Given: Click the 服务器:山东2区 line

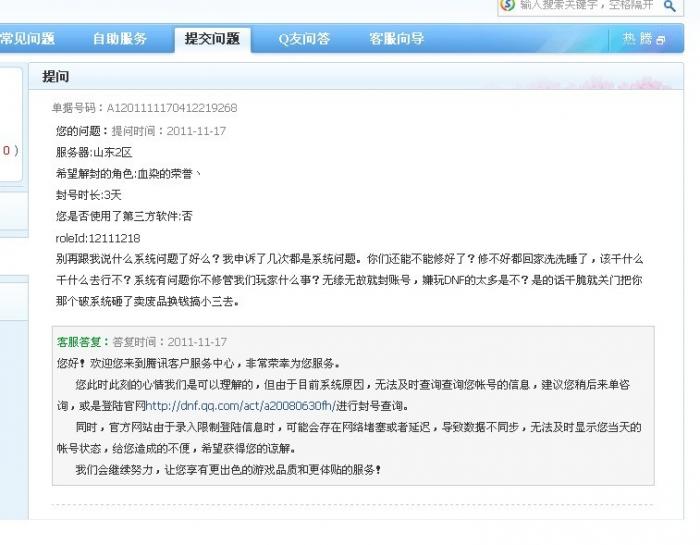Looking at the screenshot, I should 94,152.
